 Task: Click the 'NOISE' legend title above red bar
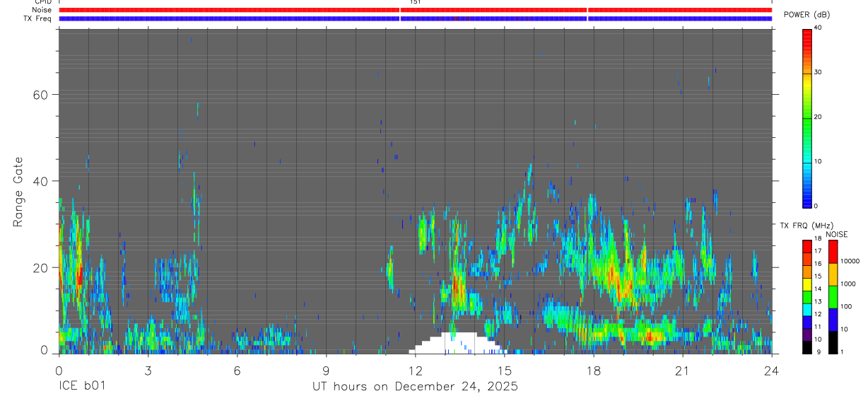[836, 234]
